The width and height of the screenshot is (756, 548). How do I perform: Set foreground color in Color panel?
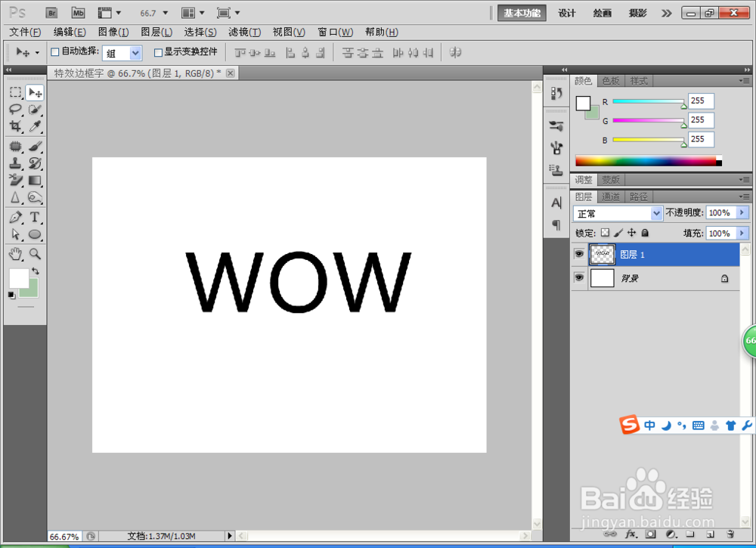click(x=583, y=103)
